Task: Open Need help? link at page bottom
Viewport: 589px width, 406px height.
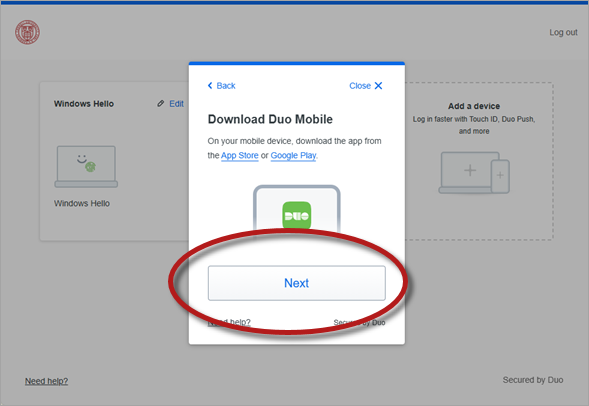Action: [x=46, y=381]
